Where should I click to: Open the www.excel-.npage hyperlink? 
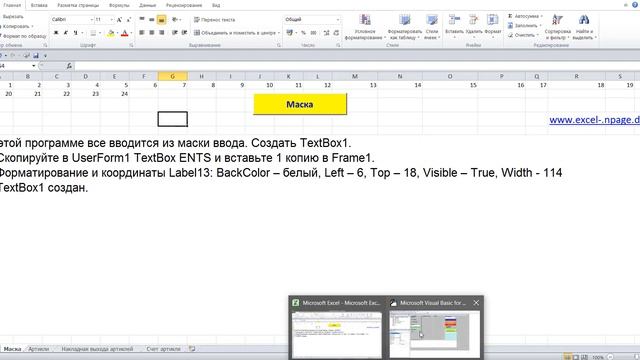(594, 120)
